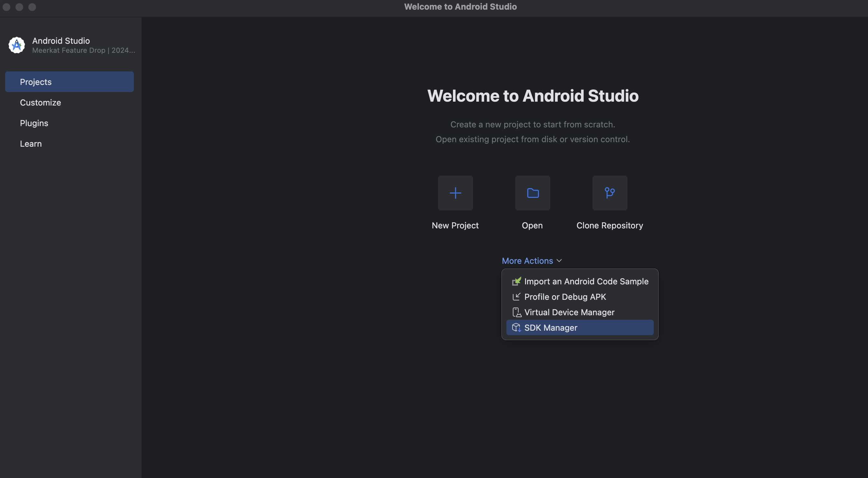Viewport: 868px width, 478px height.
Task: Choose SDK Manager from the menu
Action: tap(550, 328)
